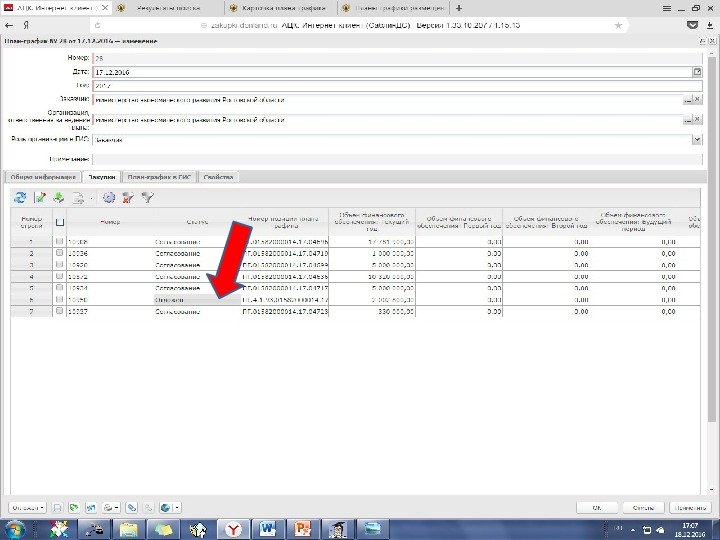
Task: Open Организация lookup with the ellipsis button
Action: (687, 119)
